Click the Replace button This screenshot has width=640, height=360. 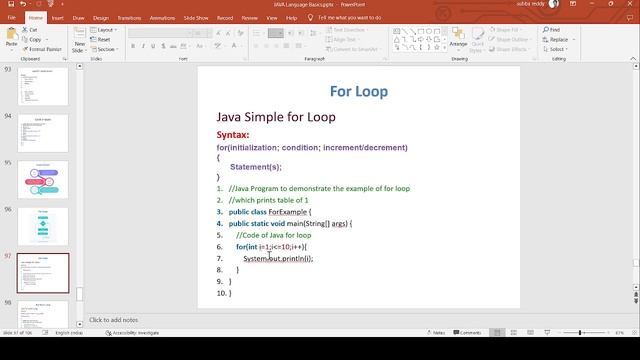pyautogui.click(x=556, y=40)
